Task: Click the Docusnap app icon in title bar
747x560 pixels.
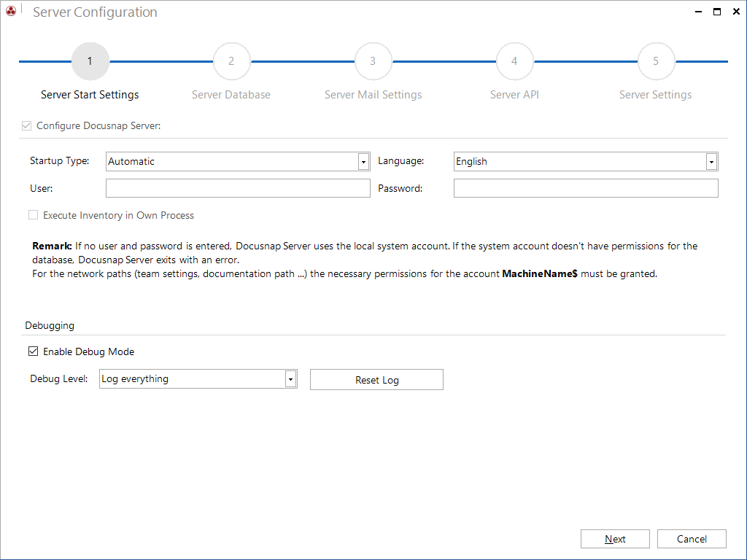Action: click(x=11, y=11)
